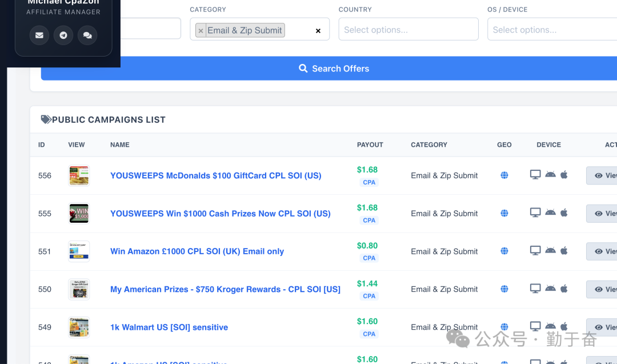Click the CPA badge in row 556

pyautogui.click(x=369, y=182)
